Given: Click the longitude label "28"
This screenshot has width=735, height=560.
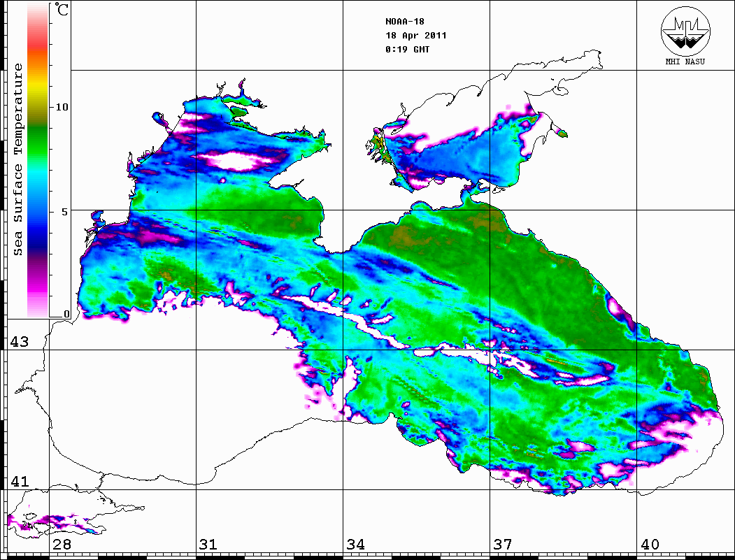Looking at the screenshot, I should (x=62, y=544).
